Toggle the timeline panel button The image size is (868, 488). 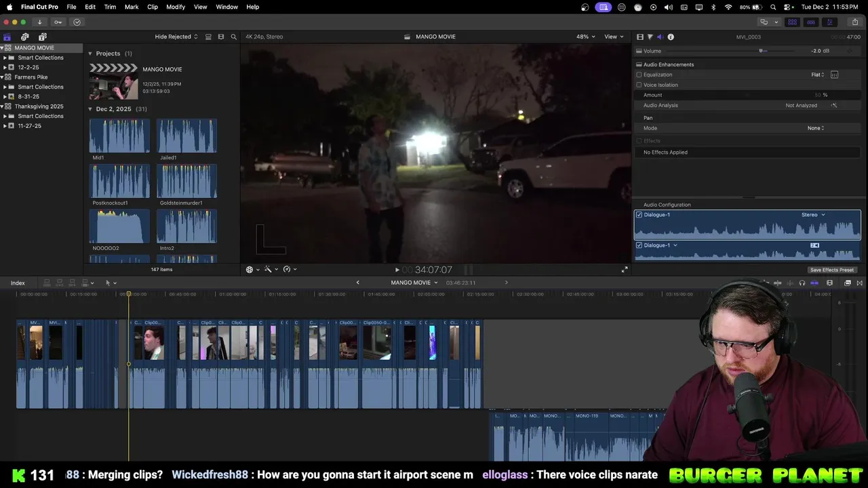[810, 22]
